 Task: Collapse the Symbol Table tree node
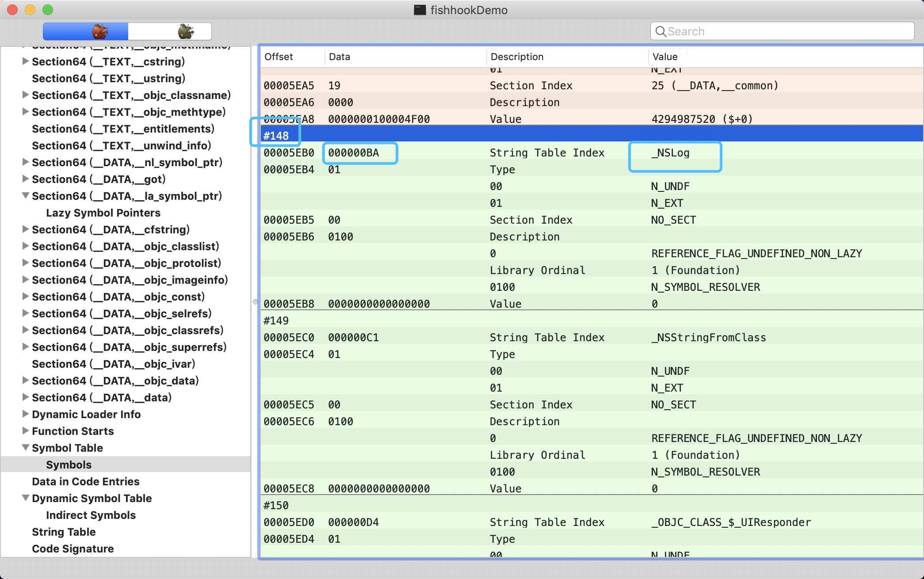tap(26, 448)
